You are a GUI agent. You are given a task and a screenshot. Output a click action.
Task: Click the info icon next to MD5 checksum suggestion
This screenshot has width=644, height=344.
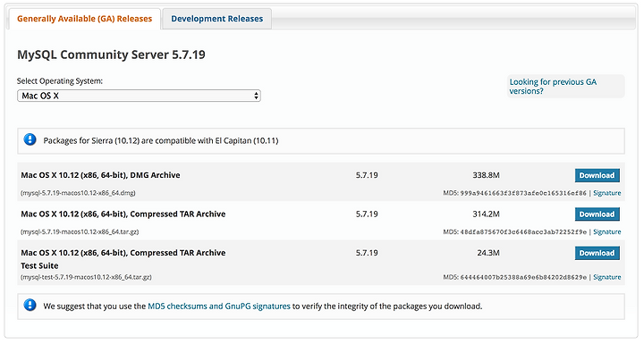[30, 306]
